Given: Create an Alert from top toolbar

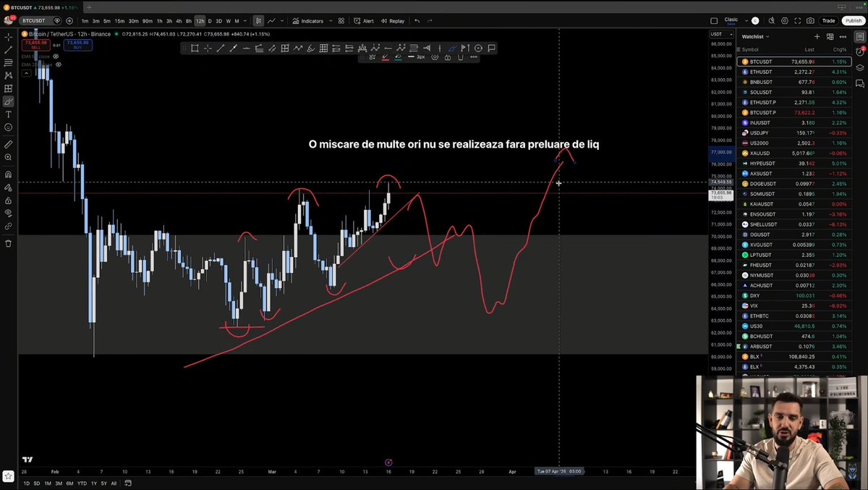Looking at the screenshot, I should click(x=363, y=21).
